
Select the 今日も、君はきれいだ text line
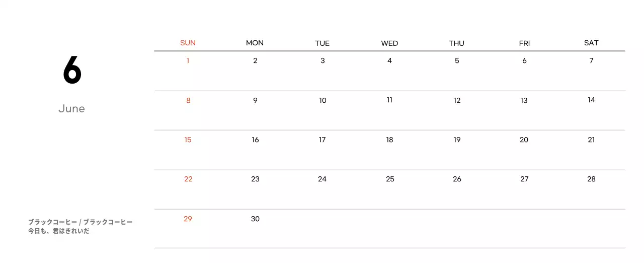pyautogui.click(x=59, y=231)
